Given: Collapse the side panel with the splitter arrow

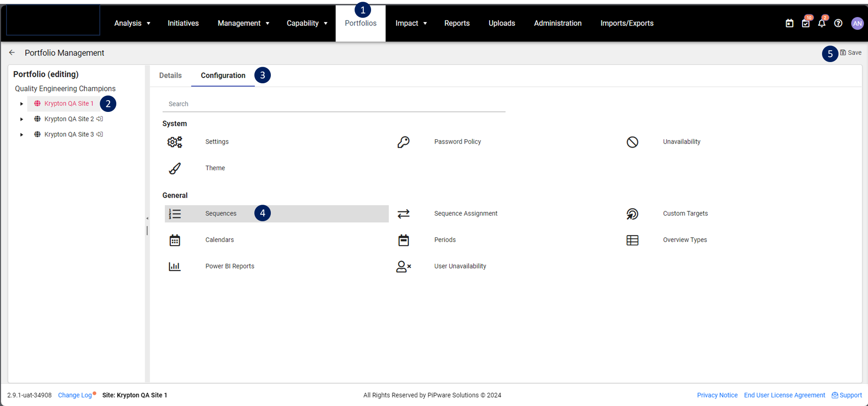Looking at the screenshot, I should click(x=147, y=218).
